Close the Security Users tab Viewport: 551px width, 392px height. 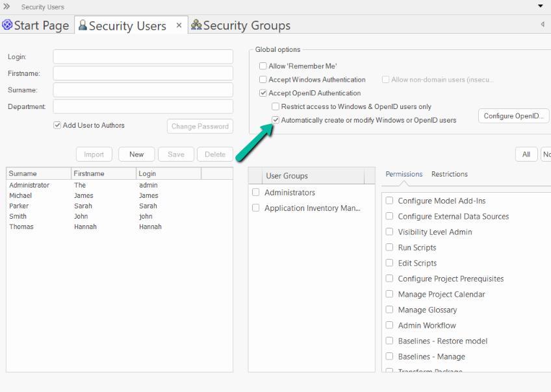(179, 25)
